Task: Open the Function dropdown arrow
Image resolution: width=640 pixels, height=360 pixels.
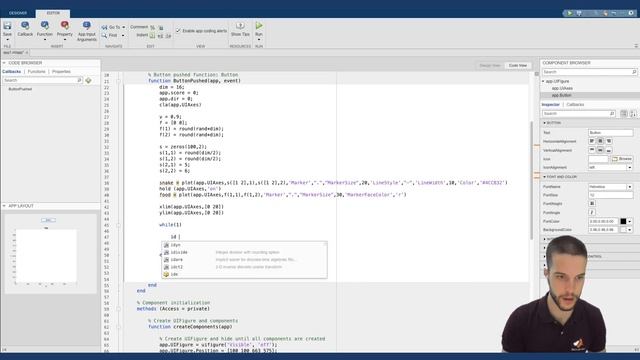Action: [x=44, y=40]
